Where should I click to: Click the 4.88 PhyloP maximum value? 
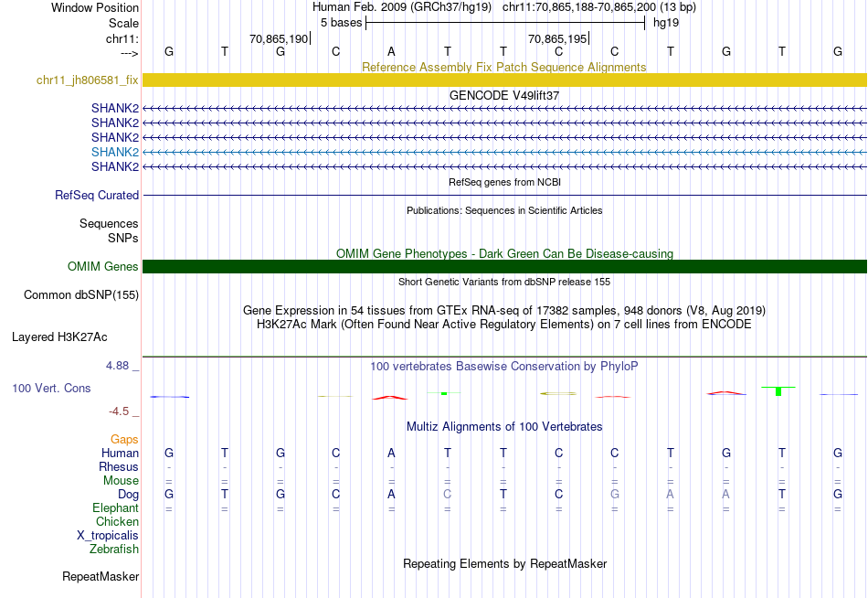tap(117, 366)
